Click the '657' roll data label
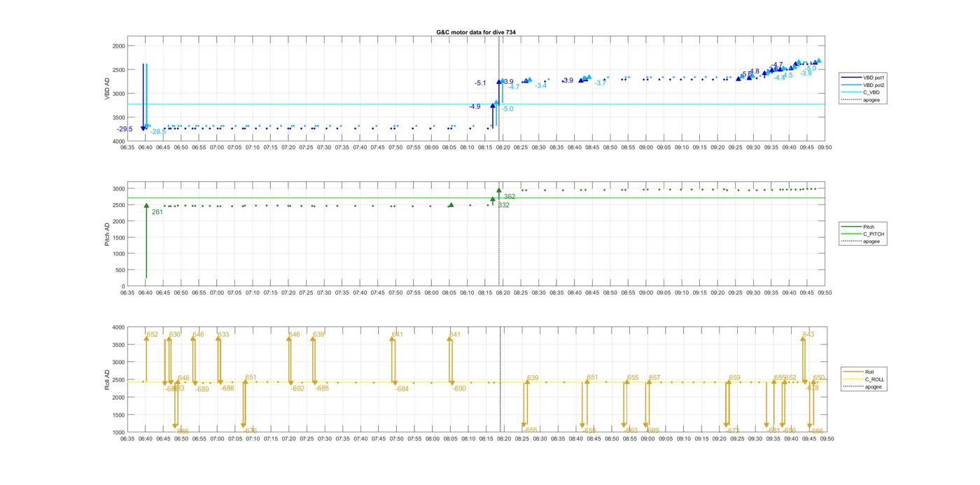 654,378
